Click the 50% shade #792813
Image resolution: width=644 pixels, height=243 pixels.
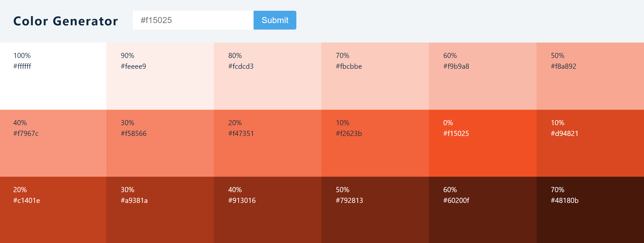click(375, 210)
